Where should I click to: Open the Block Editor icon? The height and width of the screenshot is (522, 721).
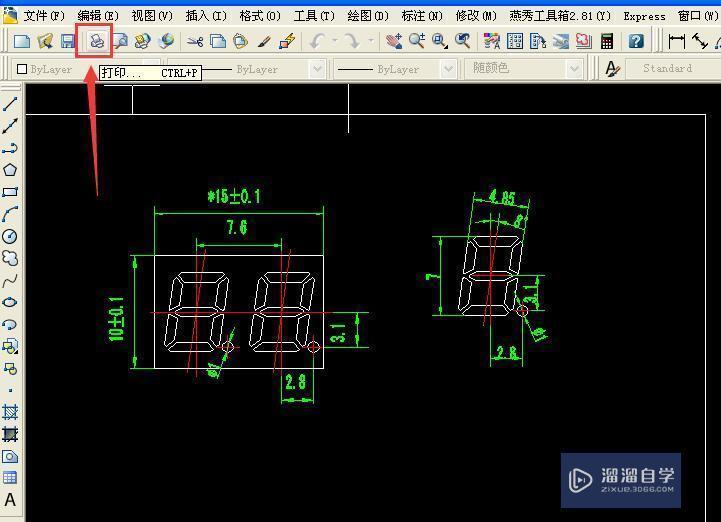(x=287, y=41)
